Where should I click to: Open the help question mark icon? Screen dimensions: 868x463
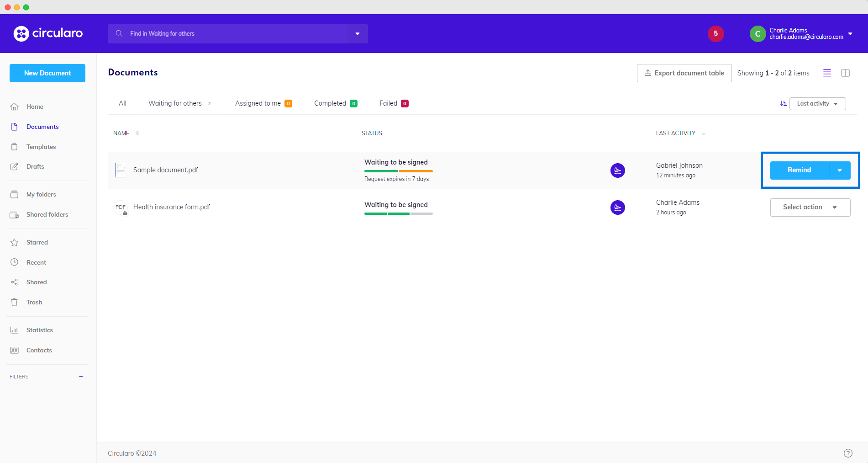point(848,453)
